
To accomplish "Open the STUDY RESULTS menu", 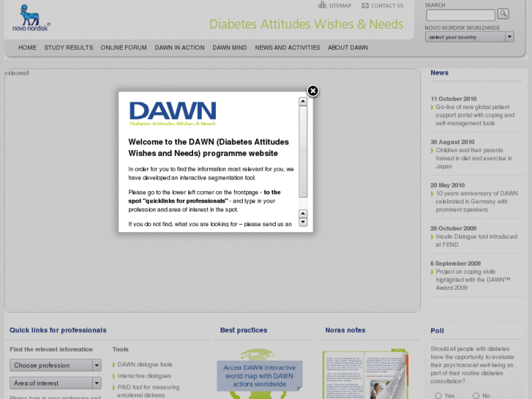I will (69, 48).
